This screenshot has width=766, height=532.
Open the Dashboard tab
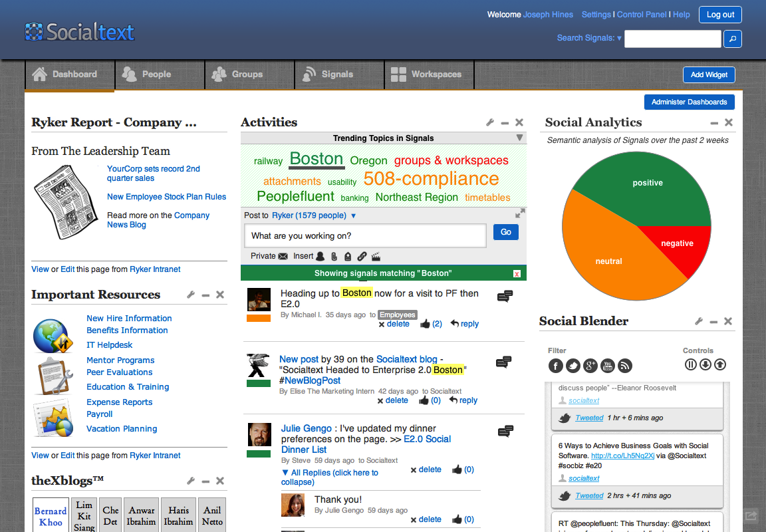point(69,74)
